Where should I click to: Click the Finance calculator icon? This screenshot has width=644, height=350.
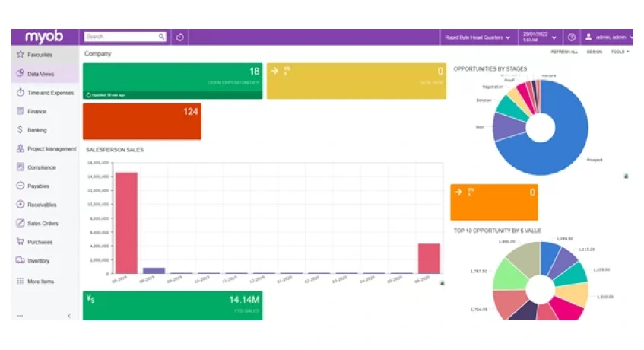click(20, 111)
